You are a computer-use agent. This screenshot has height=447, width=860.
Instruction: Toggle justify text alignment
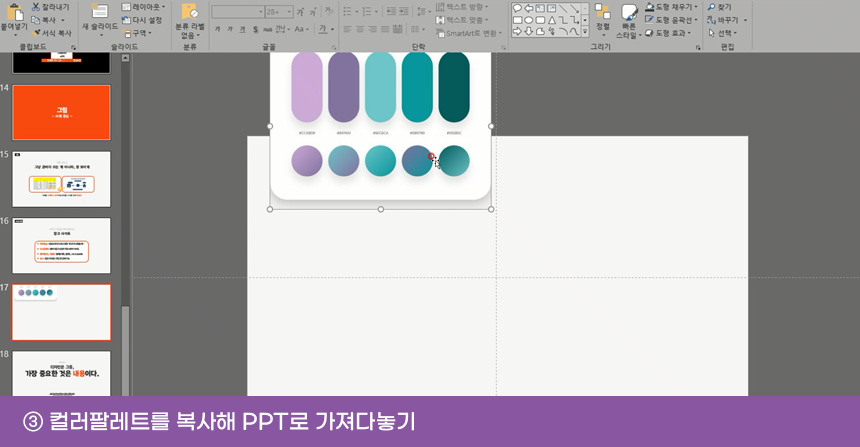coord(385,29)
